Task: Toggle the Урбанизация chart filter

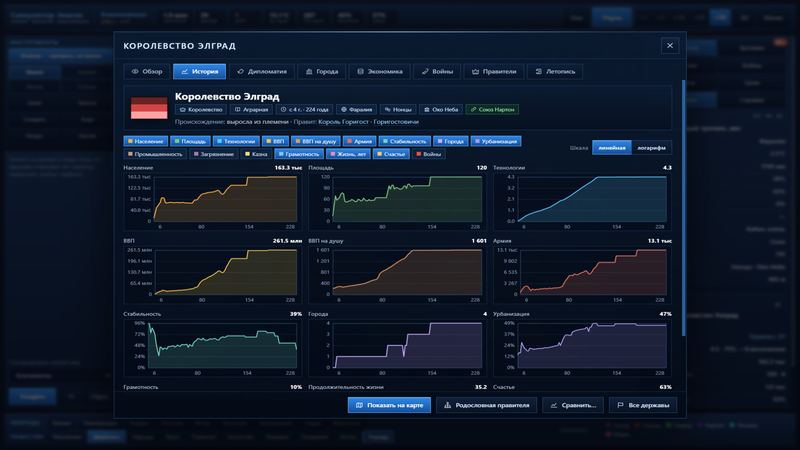Action: click(x=496, y=141)
